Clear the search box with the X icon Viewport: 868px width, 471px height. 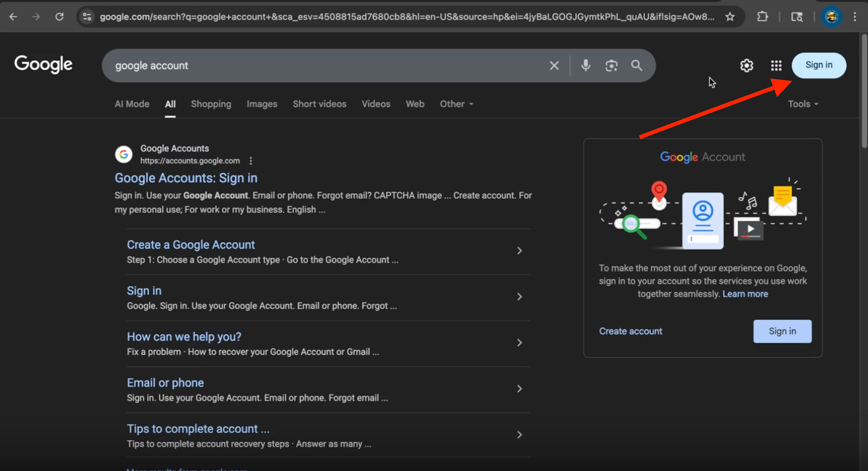point(554,66)
